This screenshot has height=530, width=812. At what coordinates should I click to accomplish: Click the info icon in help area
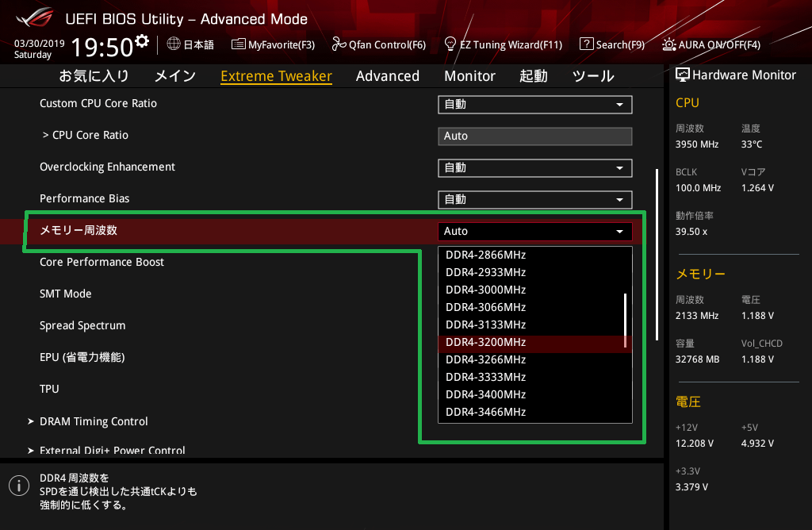(x=19, y=486)
